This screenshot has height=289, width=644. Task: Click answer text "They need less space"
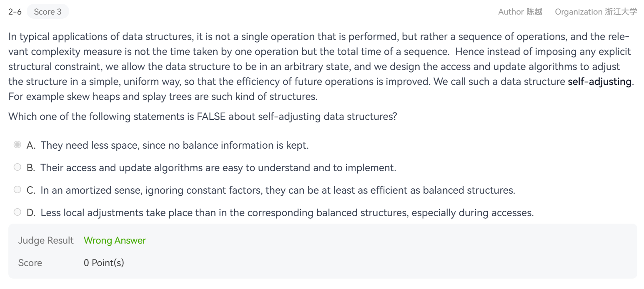[x=174, y=145]
